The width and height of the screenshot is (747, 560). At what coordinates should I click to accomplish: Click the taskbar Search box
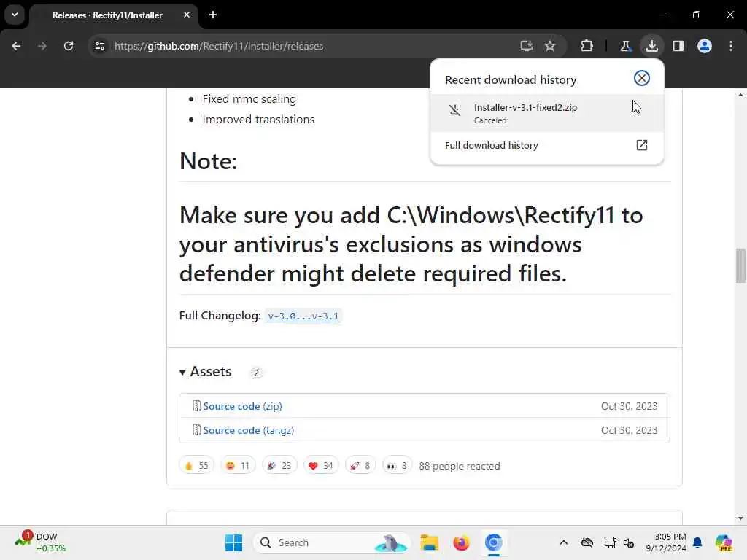pos(332,542)
